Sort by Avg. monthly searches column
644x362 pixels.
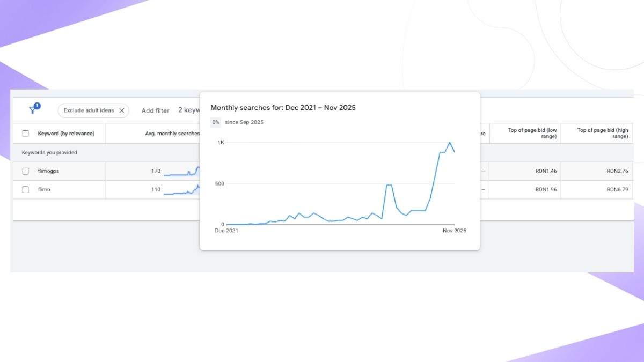tap(172, 134)
